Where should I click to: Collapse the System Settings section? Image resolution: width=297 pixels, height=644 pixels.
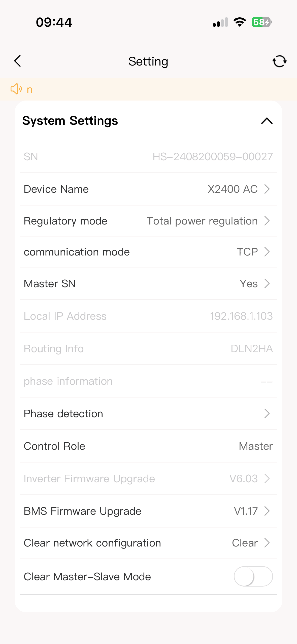click(x=267, y=121)
